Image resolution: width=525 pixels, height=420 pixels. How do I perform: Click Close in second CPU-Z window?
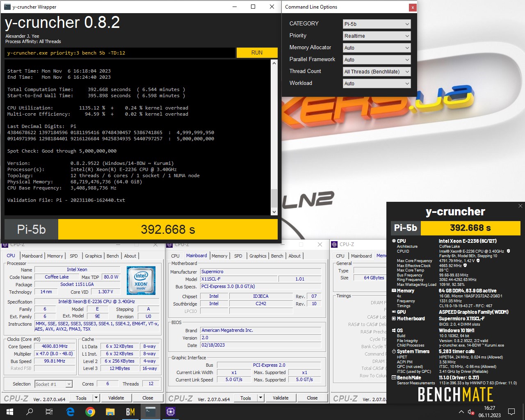(312, 398)
